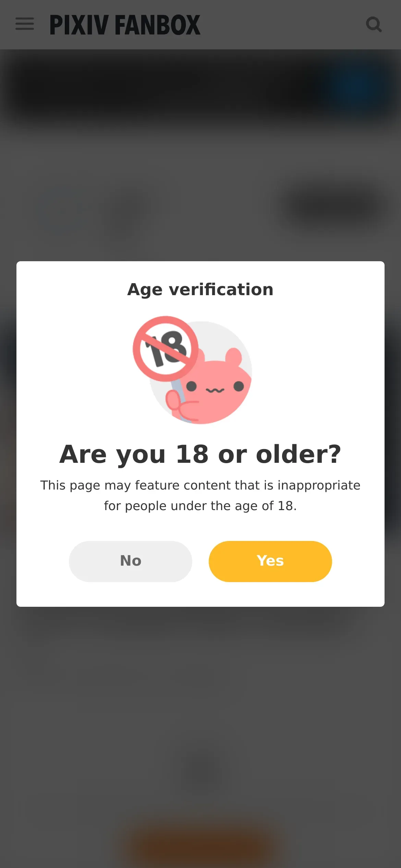401x868 pixels.
Task: Click the mascot's face in the circle
Action: pyautogui.click(x=215, y=387)
